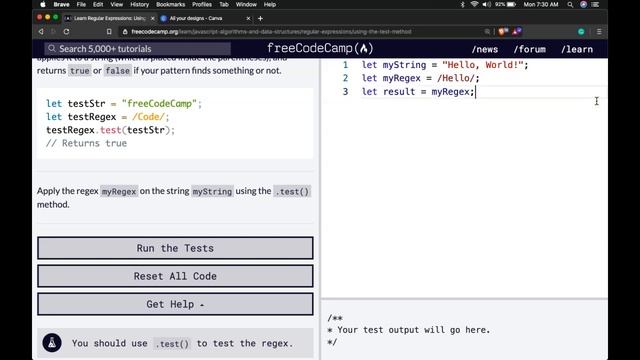Close the Canva tab
The image size is (640, 360).
point(248,18)
